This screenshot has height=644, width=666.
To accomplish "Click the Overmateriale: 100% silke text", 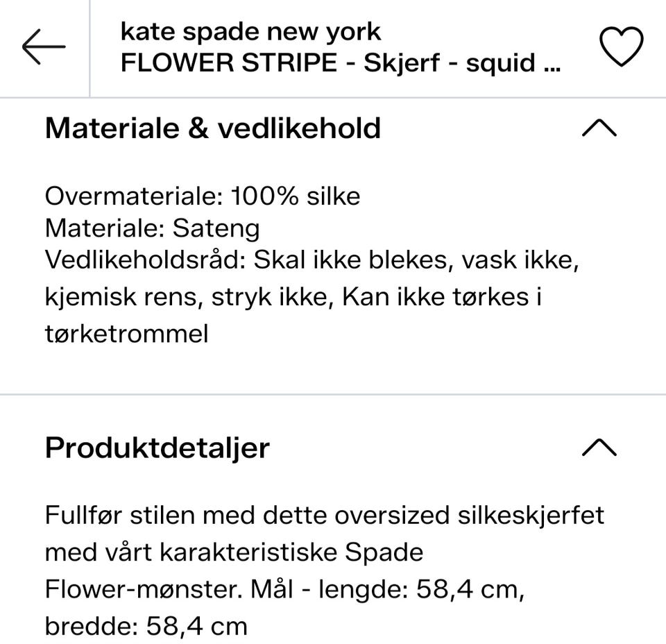I will pos(203,196).
